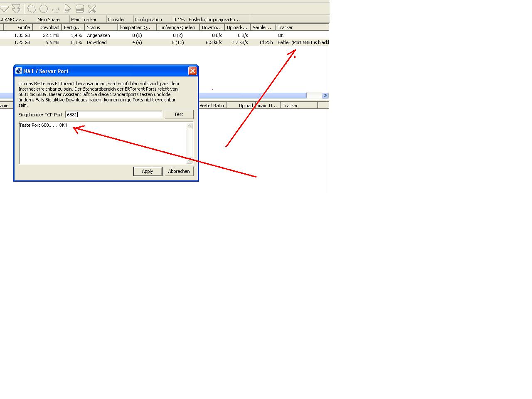Sort by the Größe column header

pos(18,27)
